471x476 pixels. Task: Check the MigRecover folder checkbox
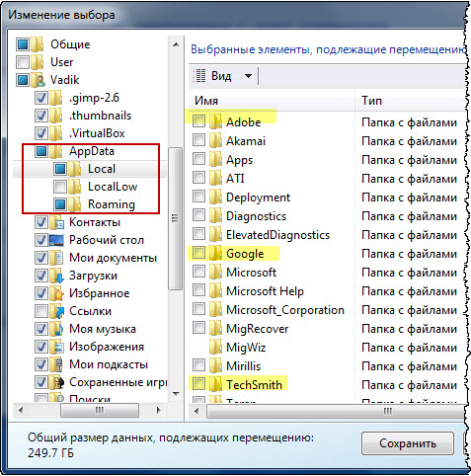[198, 328]
